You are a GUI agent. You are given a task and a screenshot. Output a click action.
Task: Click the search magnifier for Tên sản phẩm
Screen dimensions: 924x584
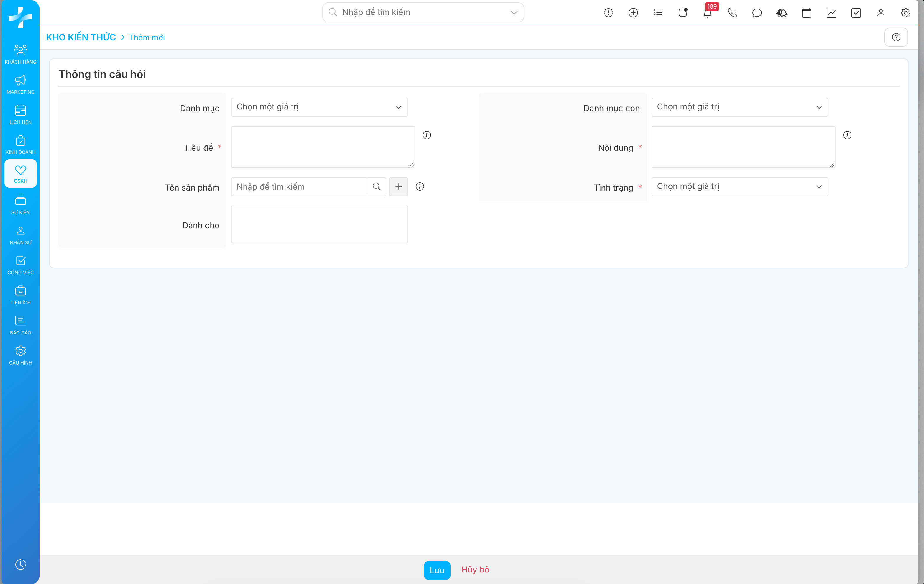coord(376,187)
